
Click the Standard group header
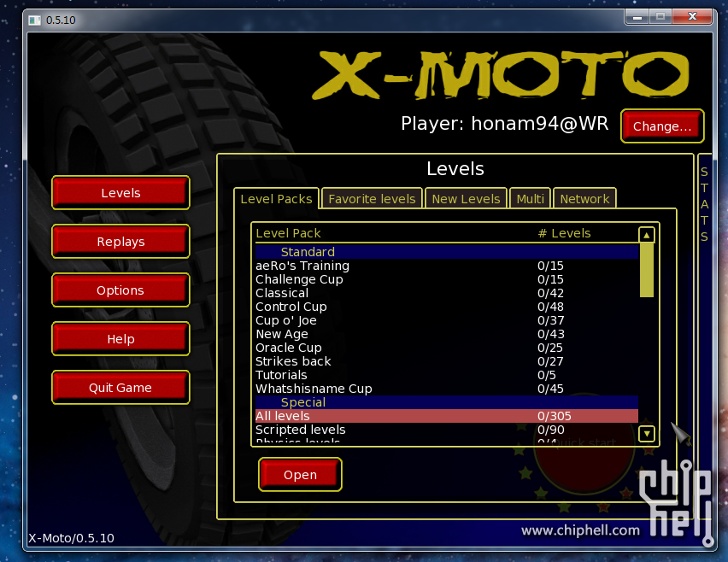tap(447, 251)
